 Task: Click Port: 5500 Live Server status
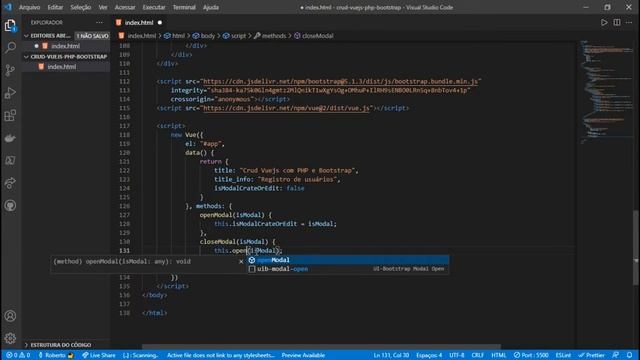pos(531,355)
